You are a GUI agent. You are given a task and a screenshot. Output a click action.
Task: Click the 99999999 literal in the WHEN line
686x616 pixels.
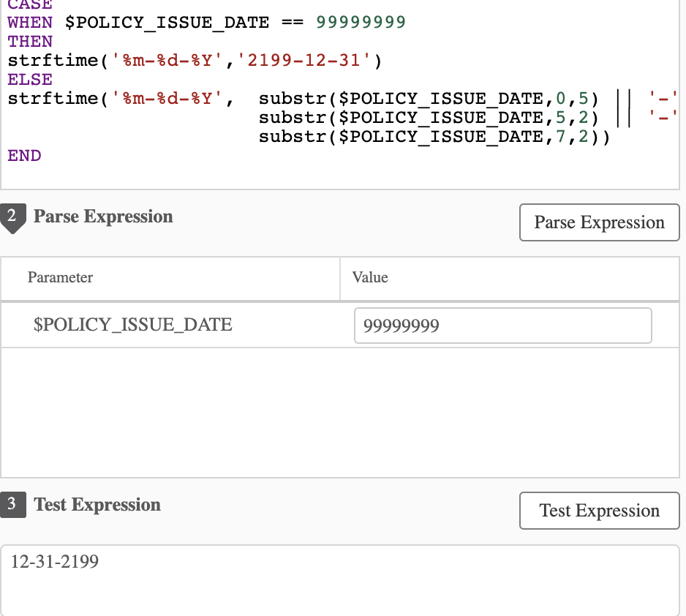click(361, 23)
